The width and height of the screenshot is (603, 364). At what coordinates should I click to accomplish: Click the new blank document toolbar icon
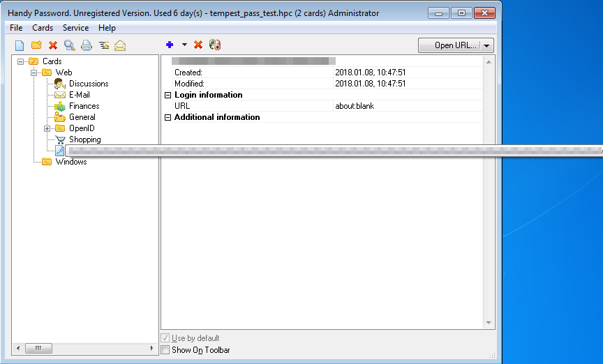tap(20, 45)
